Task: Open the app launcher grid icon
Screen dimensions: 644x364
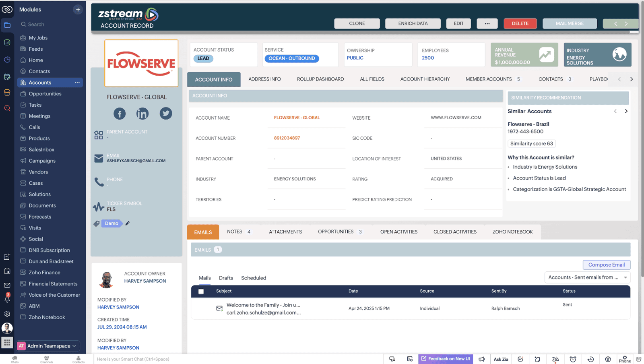Action: point(7,343)
